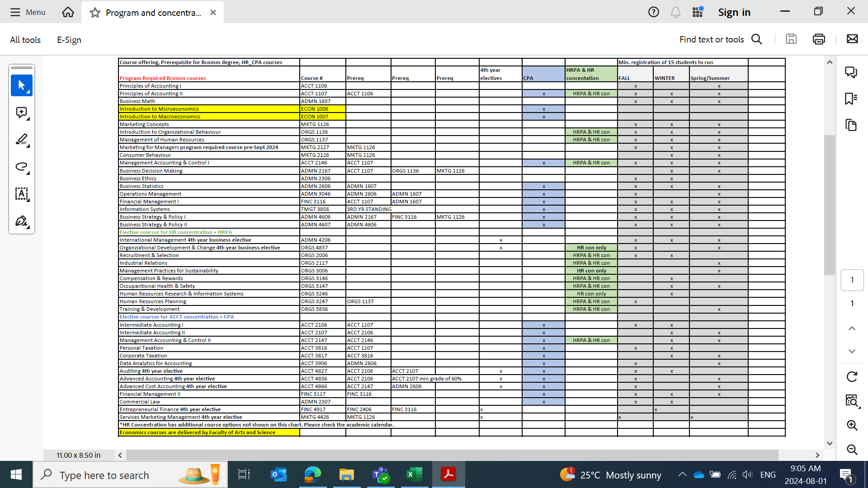
Task: Open the Comments panel icon
Action: [x=851, y=72]
